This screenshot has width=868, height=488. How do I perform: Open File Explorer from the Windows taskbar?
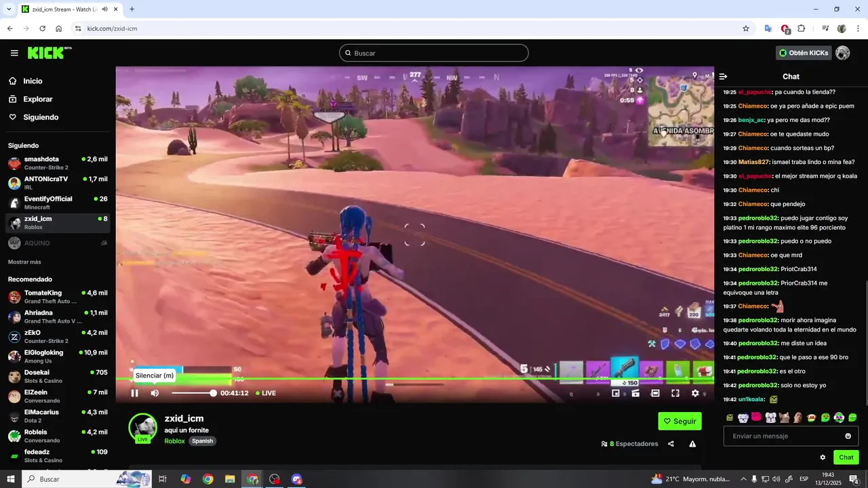pos(230,479)
